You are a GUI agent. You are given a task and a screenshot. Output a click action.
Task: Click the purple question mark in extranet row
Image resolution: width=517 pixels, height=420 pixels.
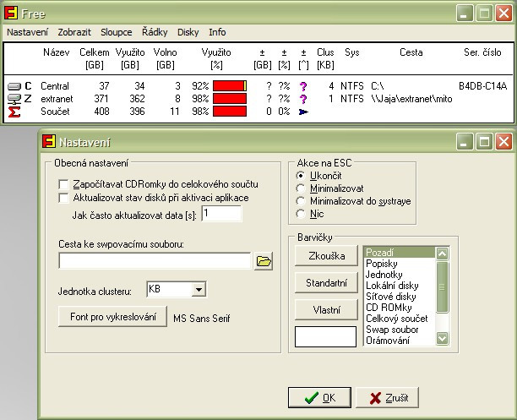pos(303,99)
